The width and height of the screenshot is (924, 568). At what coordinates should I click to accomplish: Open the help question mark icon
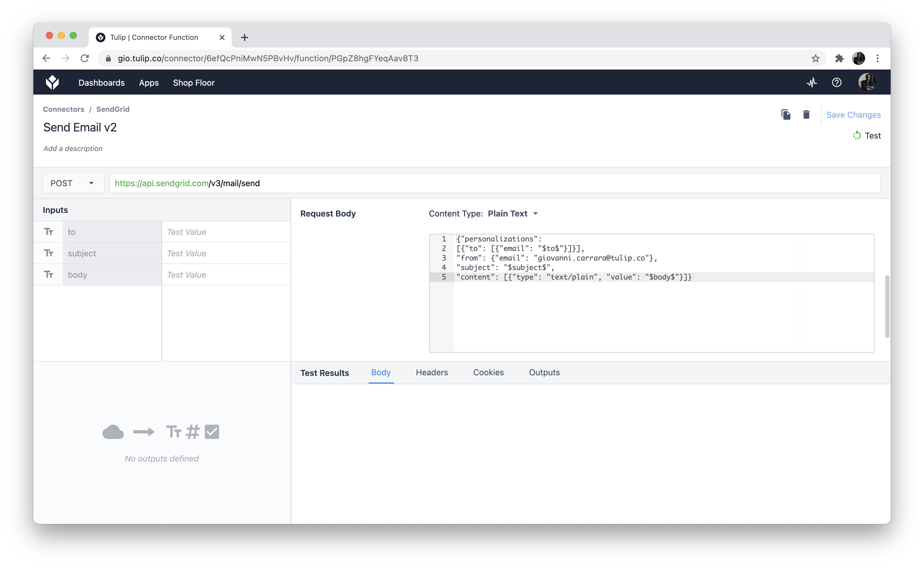836,82
